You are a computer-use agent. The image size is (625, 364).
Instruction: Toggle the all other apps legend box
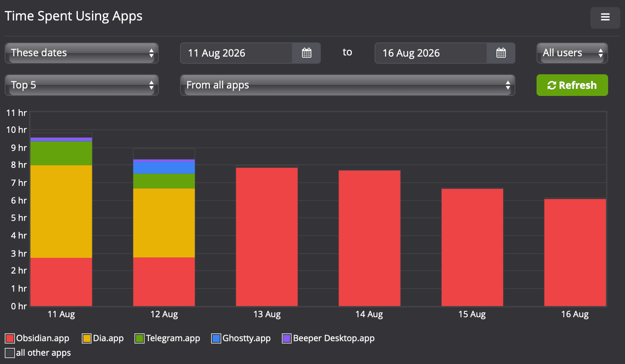10,353
